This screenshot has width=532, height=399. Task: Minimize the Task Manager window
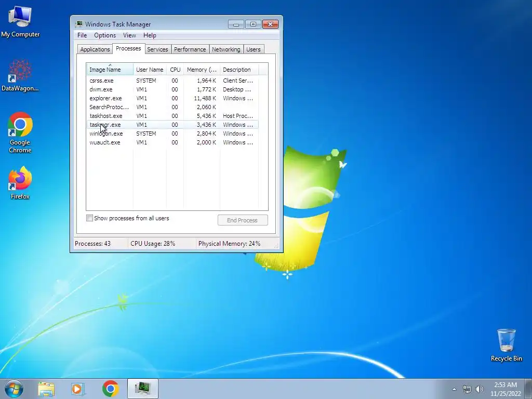coord(236,24)
